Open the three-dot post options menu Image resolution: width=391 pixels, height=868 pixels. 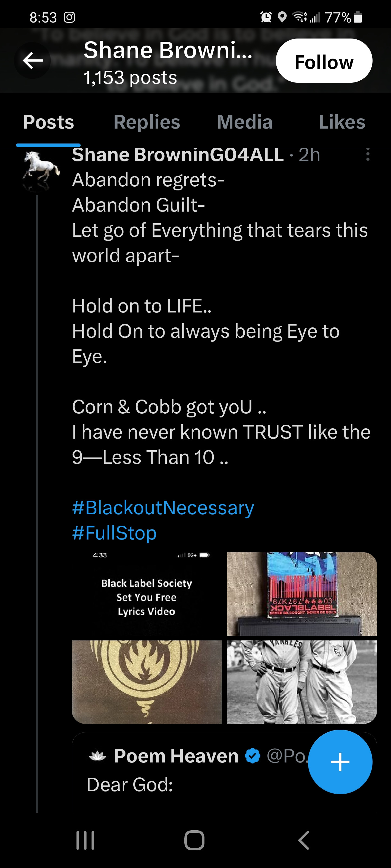(367, 155)
